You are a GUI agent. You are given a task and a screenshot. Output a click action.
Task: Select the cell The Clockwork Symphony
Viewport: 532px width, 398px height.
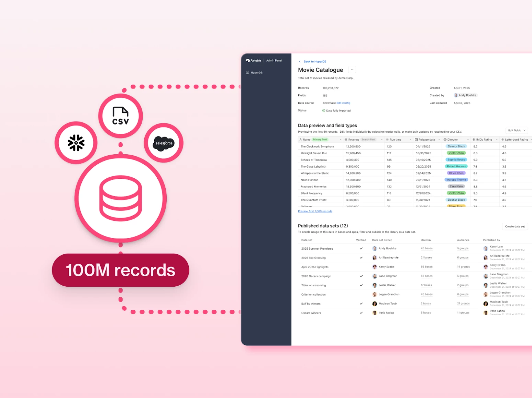pyautogui.click(x=321, y=146)
